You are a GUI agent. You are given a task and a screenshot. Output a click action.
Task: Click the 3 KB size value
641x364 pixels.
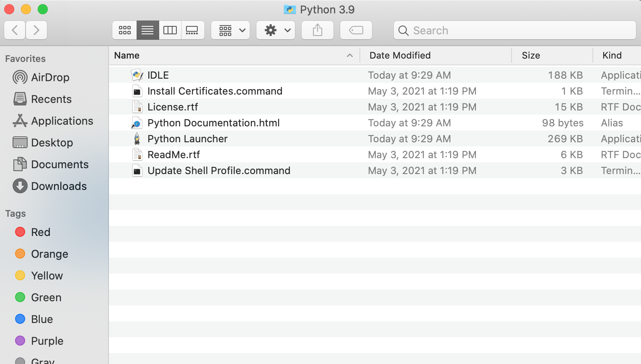coord(572,171)
